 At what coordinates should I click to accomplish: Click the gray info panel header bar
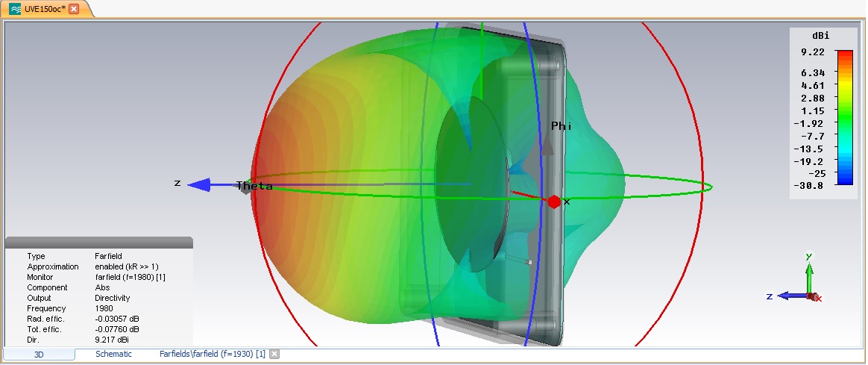(98, 243)
